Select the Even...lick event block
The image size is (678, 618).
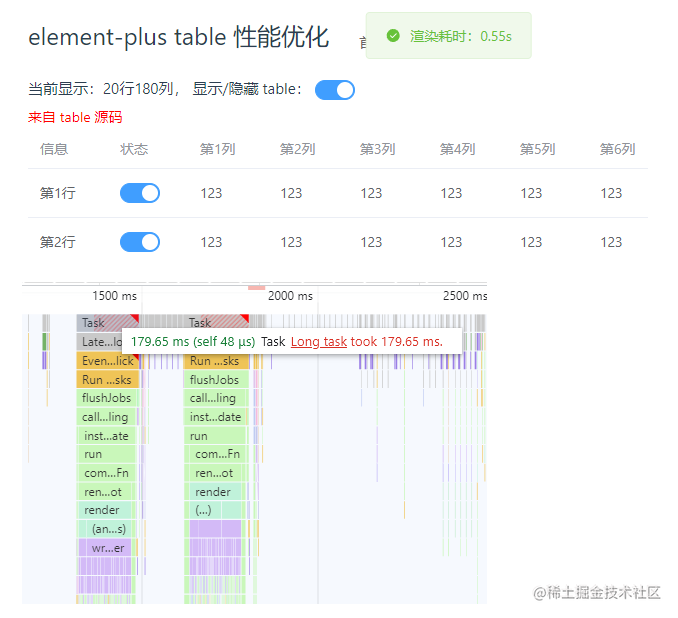[x=108, y=361]
